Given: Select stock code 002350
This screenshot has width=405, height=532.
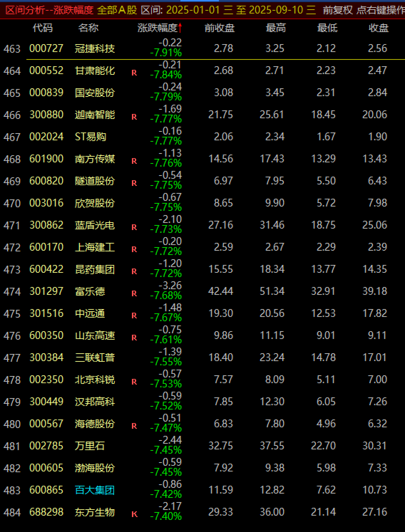Looking at the screenshot, I should click(46, 380).
